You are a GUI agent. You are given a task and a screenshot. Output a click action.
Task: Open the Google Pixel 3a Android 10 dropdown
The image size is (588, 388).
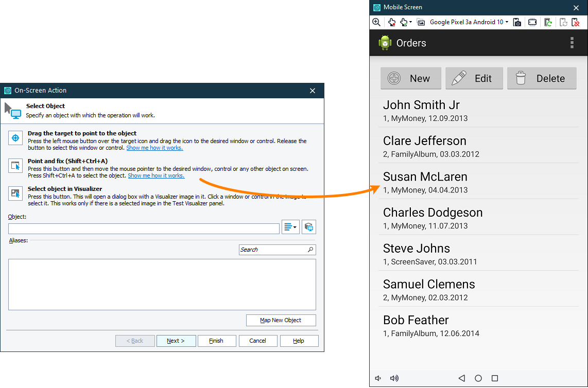pyautogui.click(x=469, y=22)
